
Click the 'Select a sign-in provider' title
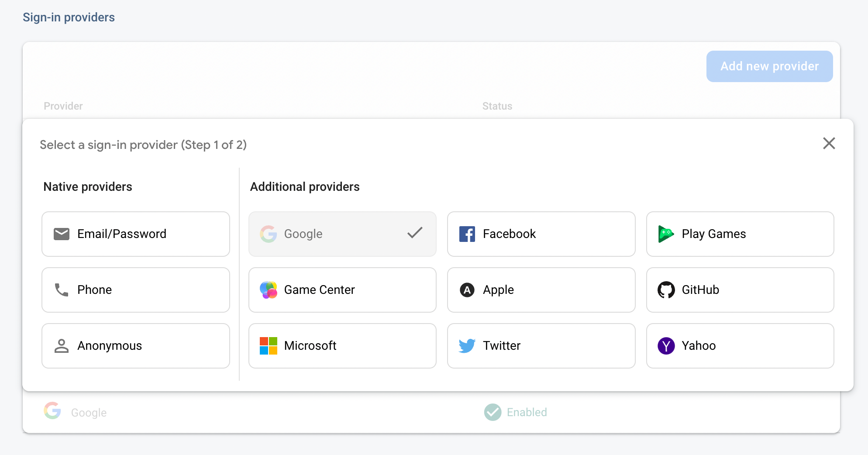click(x=143, y=145)
